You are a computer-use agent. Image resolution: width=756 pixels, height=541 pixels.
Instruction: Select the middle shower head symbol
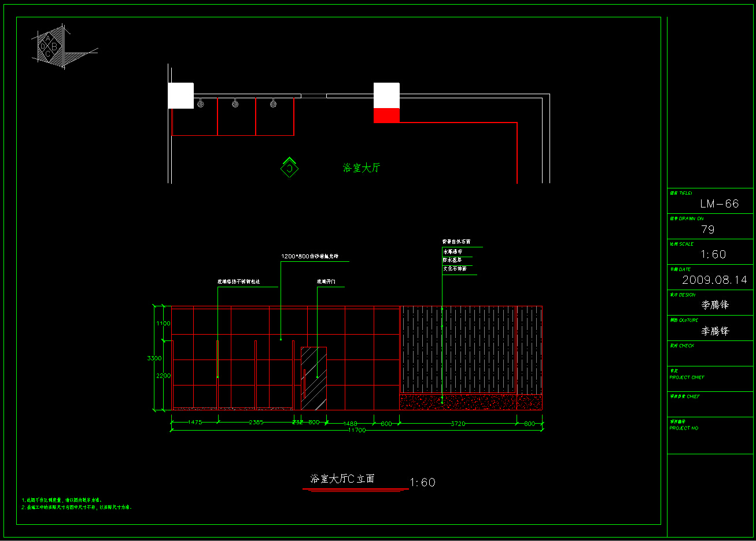coord(235,104)
